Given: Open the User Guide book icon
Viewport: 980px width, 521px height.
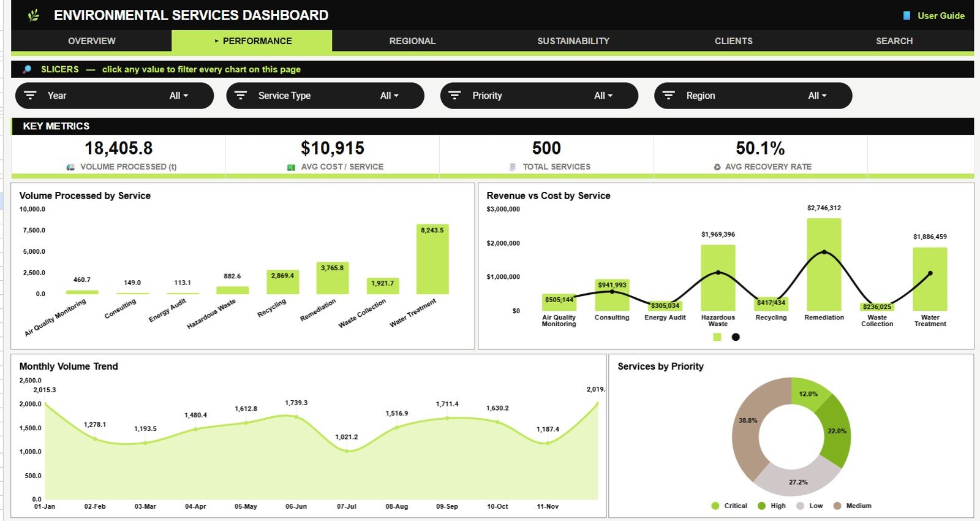Looking at the screenshot, I should [x=907, y=16].
